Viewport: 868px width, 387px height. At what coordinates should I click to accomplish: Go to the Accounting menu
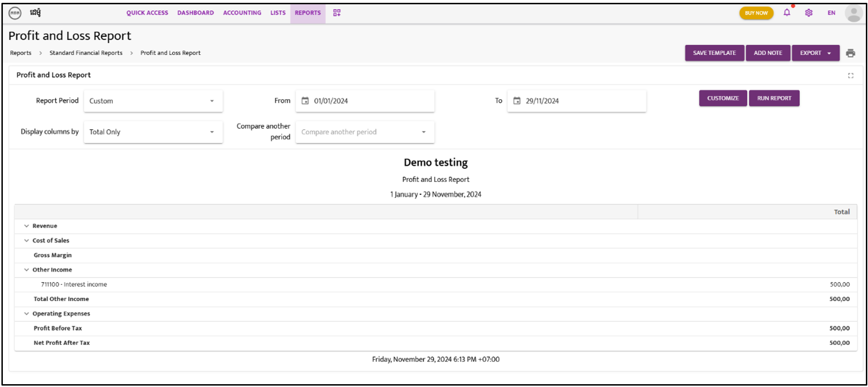242,13
